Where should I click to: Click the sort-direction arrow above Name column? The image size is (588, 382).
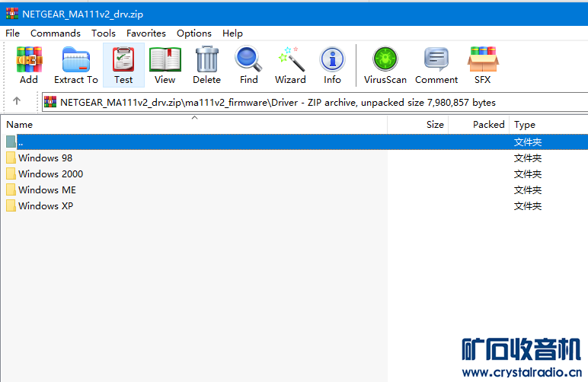coord(194,118)
